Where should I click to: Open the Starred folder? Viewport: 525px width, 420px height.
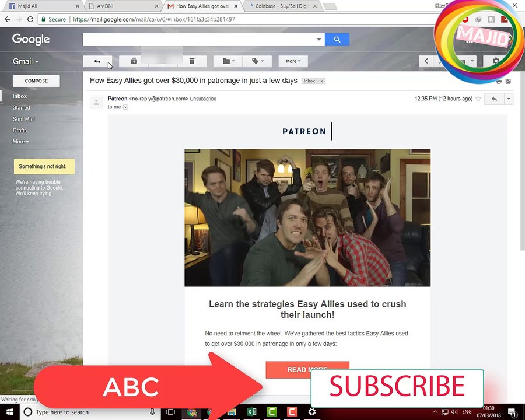(22, 107)
